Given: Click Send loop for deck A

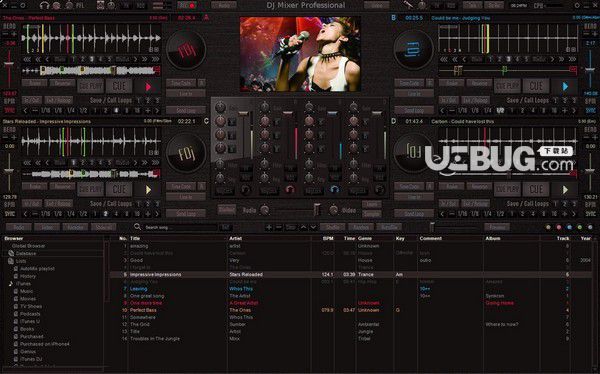Looking at the screenshot, I should click(186, 110).
